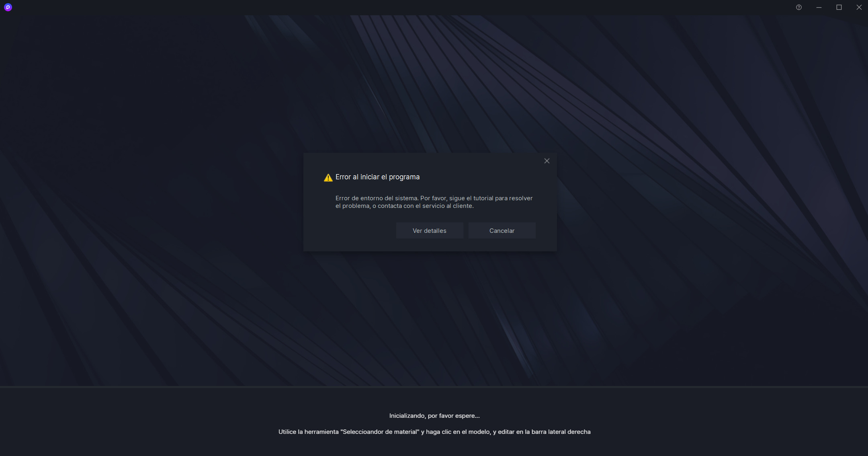Click the loading progress bar divider line
Image resolution: width=868 pixels, height=456 pixels.
(434, 386)
